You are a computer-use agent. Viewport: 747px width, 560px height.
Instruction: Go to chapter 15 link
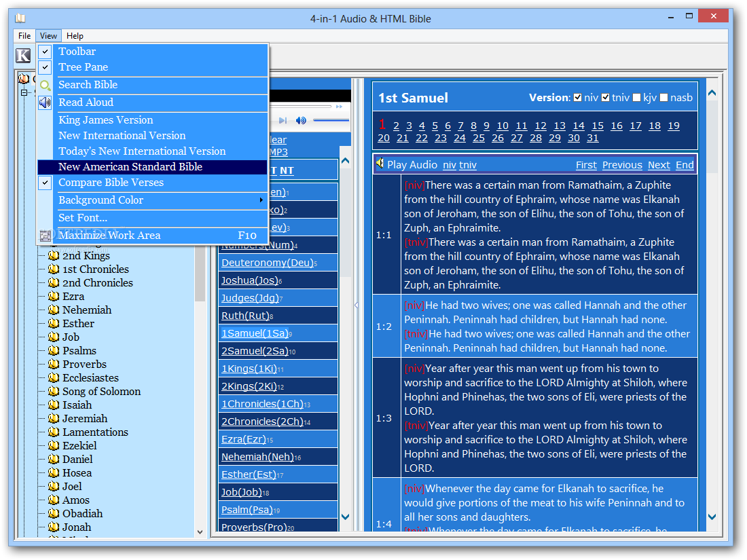pyautogui.click(x=598, y=126)
